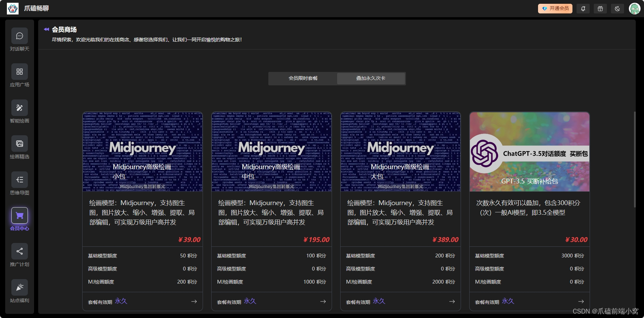Click arrow on the ¥195.00 package card

tap(323, 301)
